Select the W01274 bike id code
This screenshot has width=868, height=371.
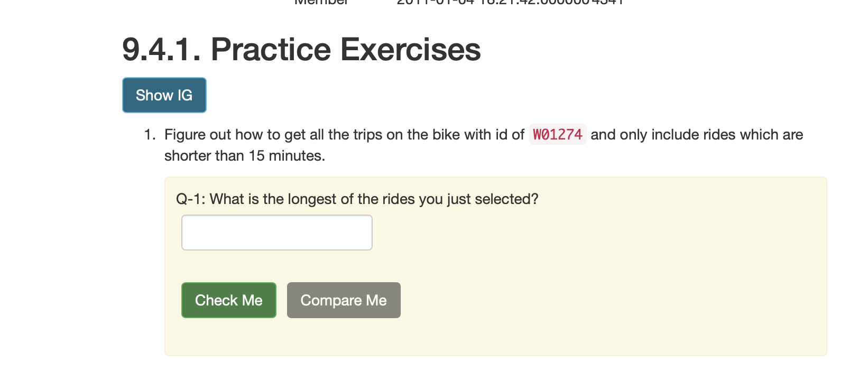tap(558, 135)
